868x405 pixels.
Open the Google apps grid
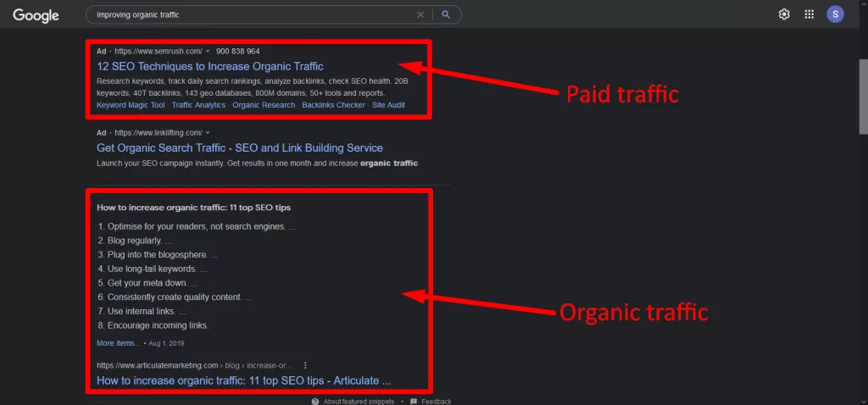click(x=810, y=14)
